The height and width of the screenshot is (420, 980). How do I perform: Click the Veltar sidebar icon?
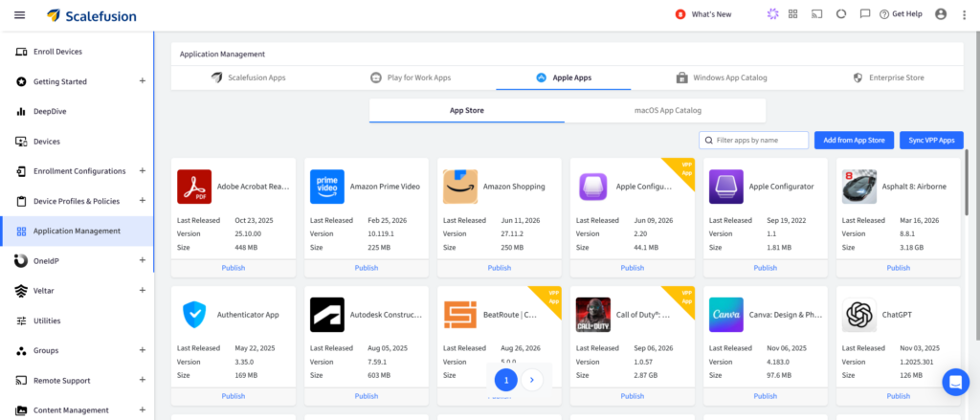(21, 291)
